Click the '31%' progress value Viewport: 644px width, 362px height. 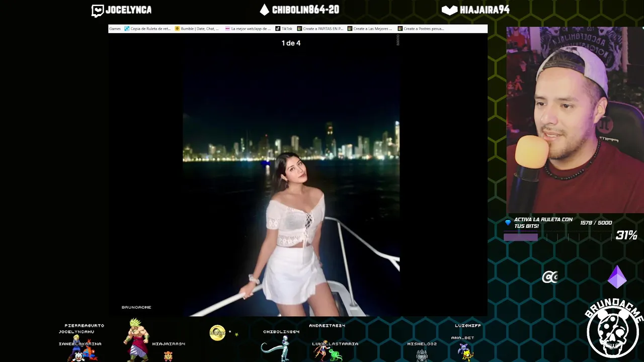coord(626,235)
